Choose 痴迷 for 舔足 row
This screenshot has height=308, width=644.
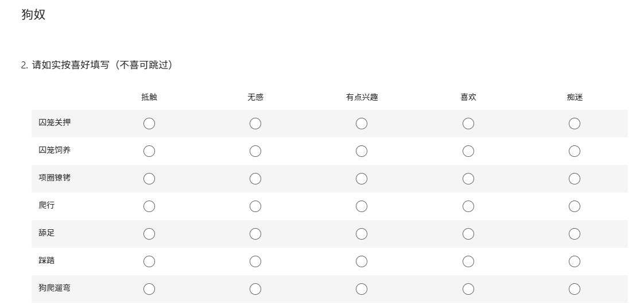tap(575, 234)
